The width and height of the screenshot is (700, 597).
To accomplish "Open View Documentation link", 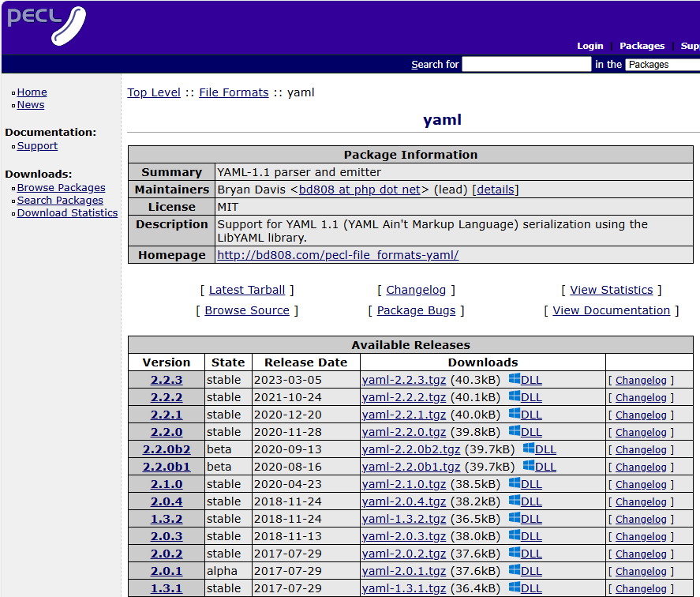I will pos(611,310).
